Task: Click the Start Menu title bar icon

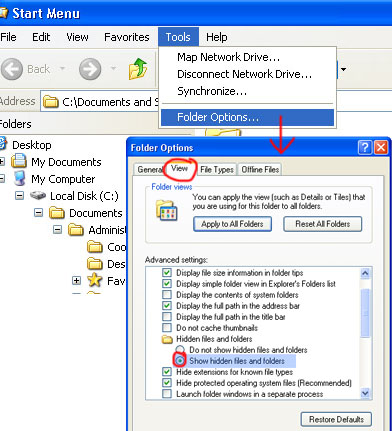Action: point(3,13)
